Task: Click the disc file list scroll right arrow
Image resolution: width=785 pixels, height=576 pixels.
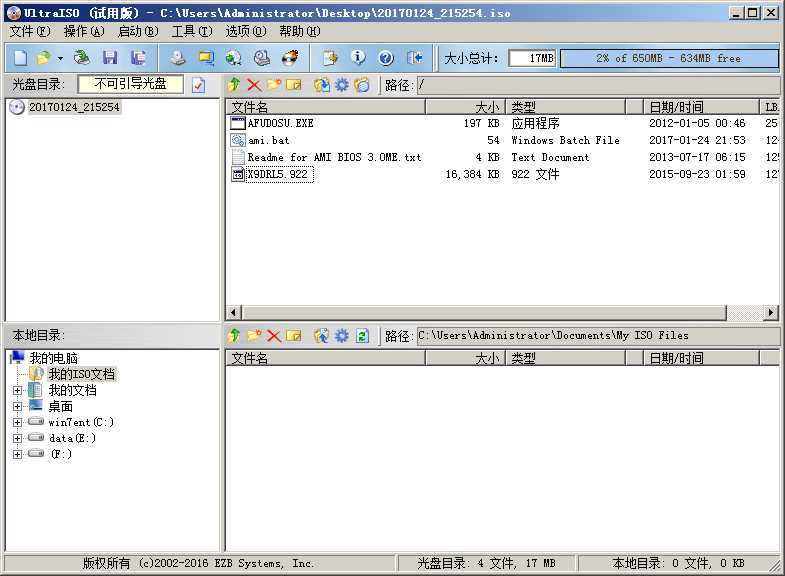Action: coord(771,312)
